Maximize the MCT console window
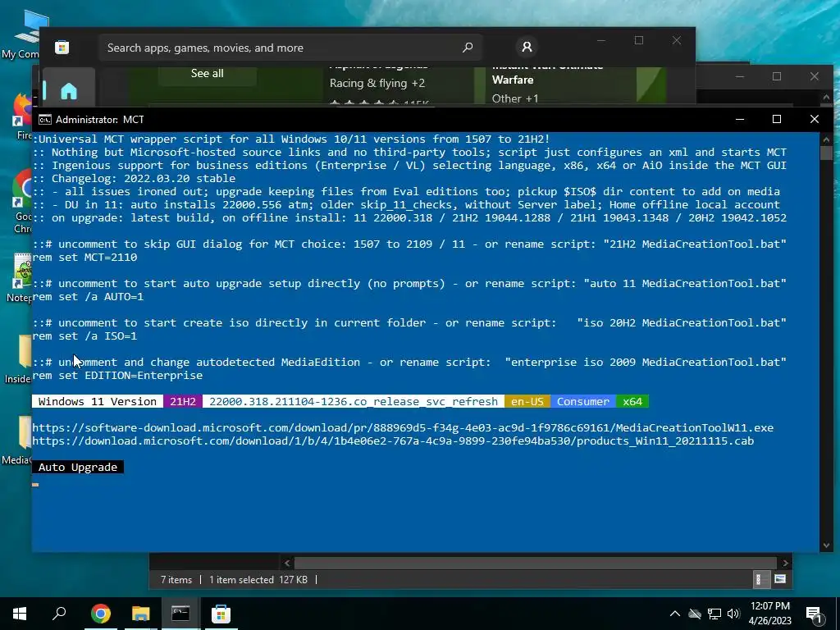The height and width of the screenshot is (630, 840). 776,119
